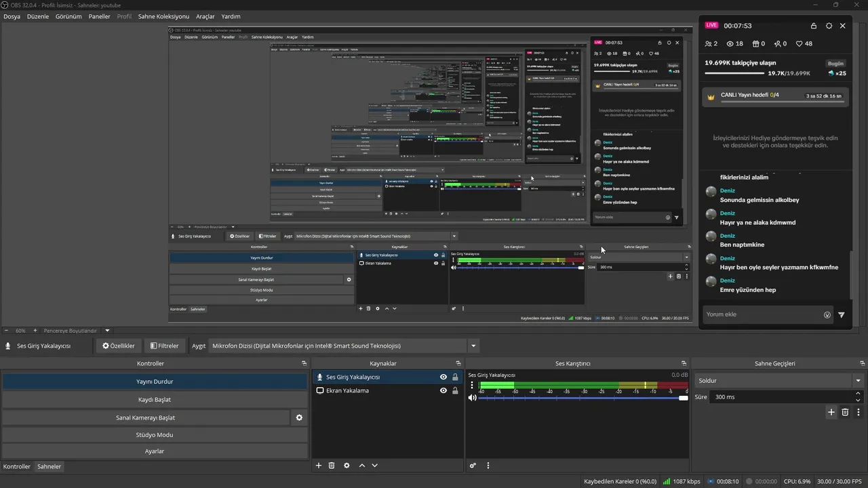
Task: Open the Dosya menu
Action: [12, 16]
